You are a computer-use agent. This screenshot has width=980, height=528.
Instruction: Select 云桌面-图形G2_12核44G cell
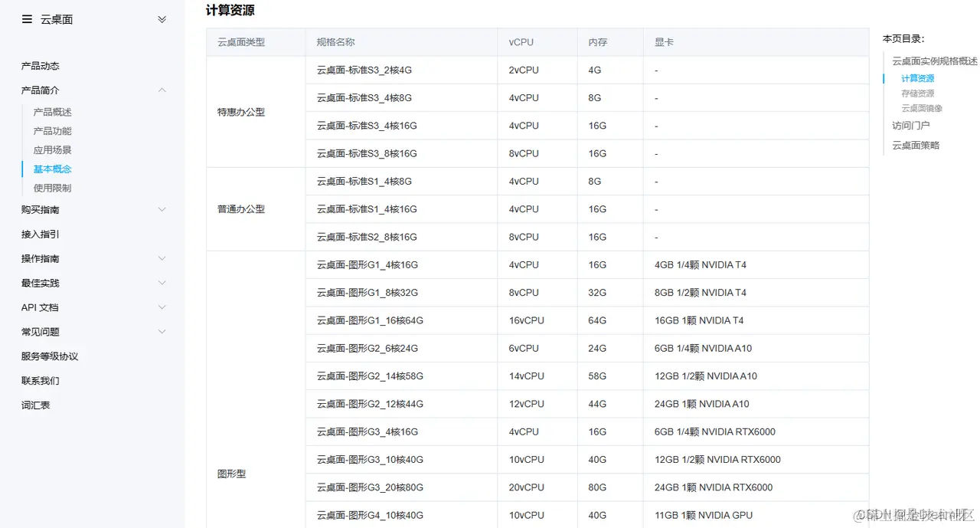402,404
